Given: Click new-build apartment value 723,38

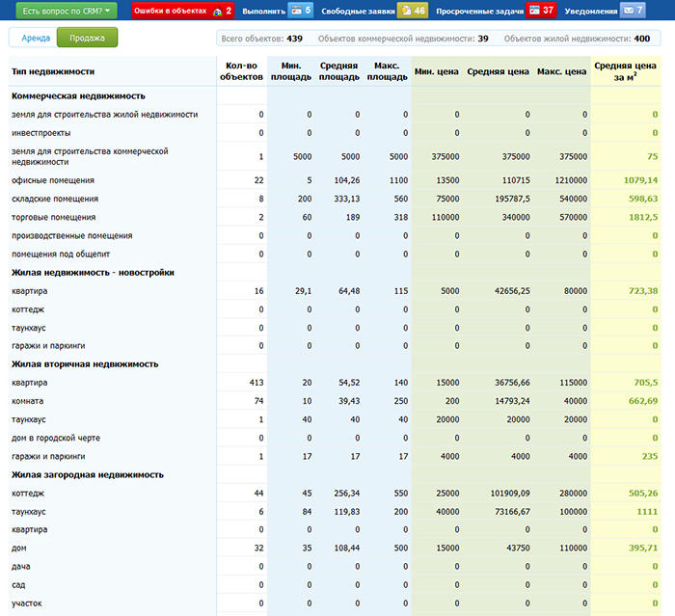Looking at the screenshot, I should pos(643,291).
